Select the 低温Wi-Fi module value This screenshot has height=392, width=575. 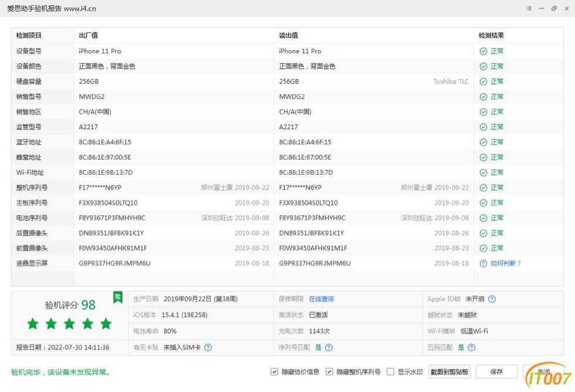tap(474, 331)
